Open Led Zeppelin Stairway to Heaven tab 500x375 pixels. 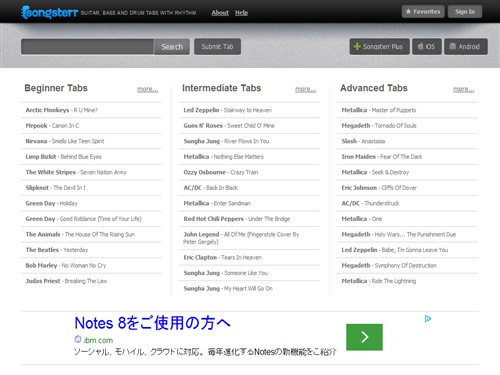click(228, 110)
